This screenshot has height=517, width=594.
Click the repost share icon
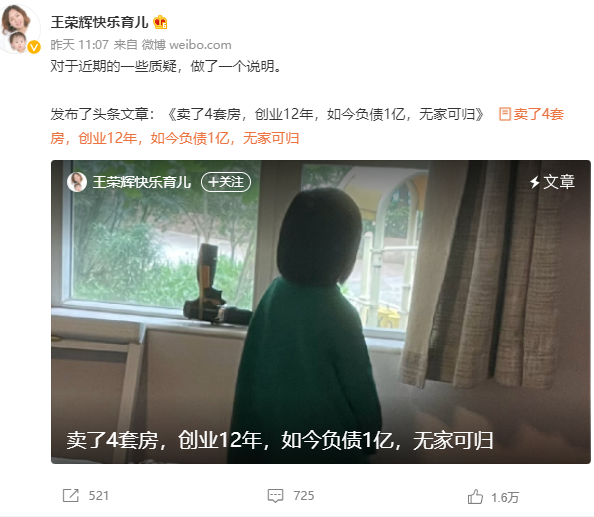(x=70, y=495)
